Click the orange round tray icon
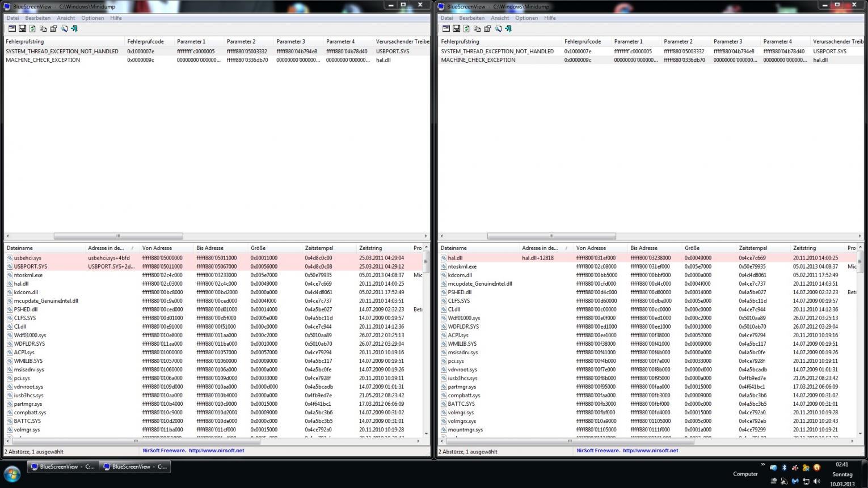The width and height of the screenshot is (868, 488). pyautogui.click(x=817, y=468)
